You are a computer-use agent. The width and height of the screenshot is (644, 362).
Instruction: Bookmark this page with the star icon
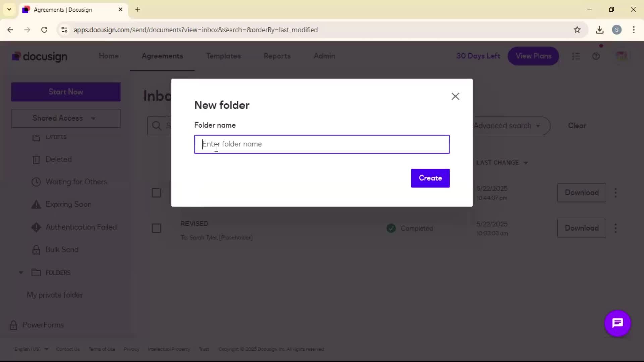(577, 30)
